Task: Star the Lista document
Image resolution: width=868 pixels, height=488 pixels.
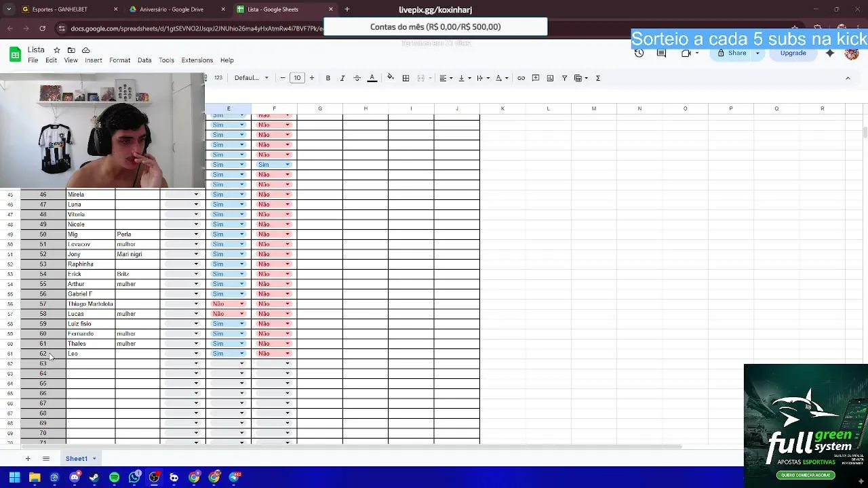Action: coord(57,50)
